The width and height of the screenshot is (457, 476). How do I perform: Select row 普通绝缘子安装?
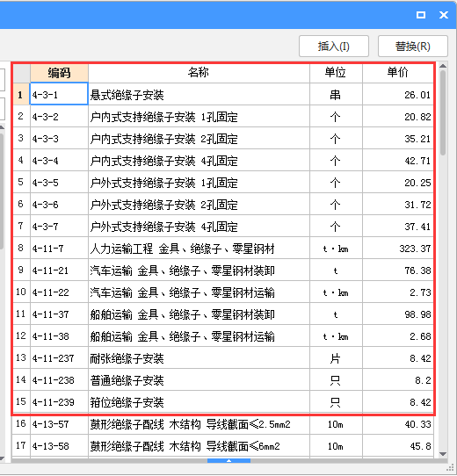(223, 379)
